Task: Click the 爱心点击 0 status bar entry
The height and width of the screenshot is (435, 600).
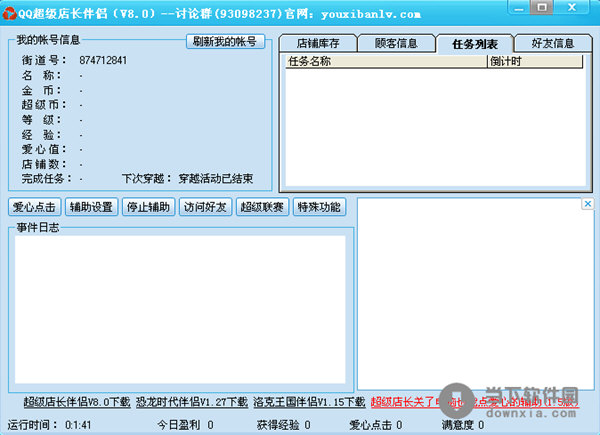Action: (x=376, y=425)
